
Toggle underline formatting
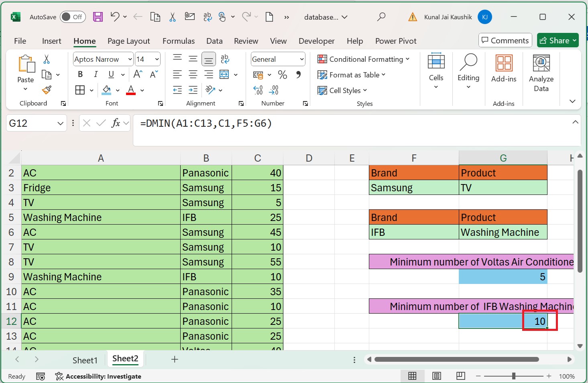click(x=110, y=74)
